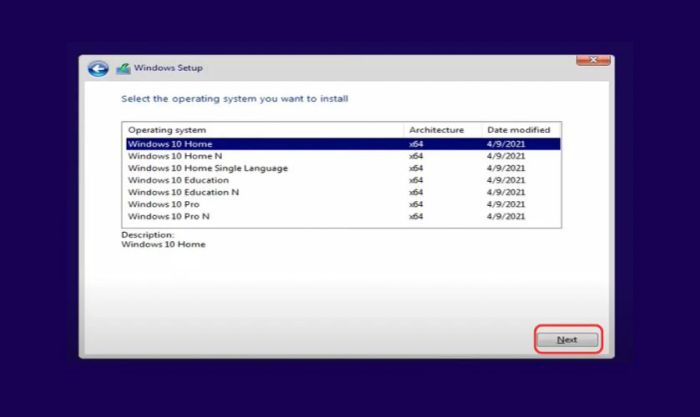
Task: Click x64 in Windows 10 Home Single Language row
Action: pyautogui.click(x=416, y=168)
